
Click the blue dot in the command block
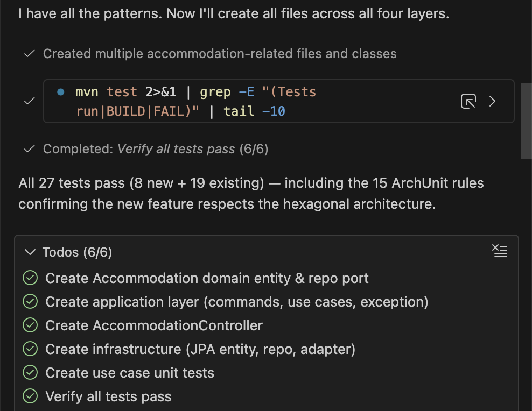click(x=61, y=92)
